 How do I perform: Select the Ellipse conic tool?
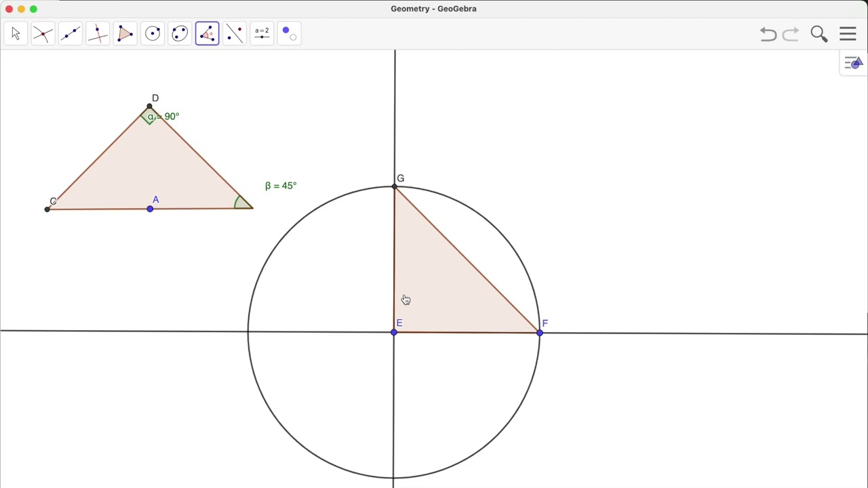(x=180, y=33)
